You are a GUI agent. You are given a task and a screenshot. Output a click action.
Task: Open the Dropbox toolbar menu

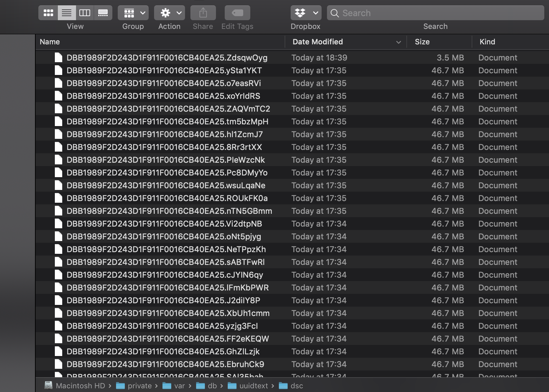coord(306,13)
